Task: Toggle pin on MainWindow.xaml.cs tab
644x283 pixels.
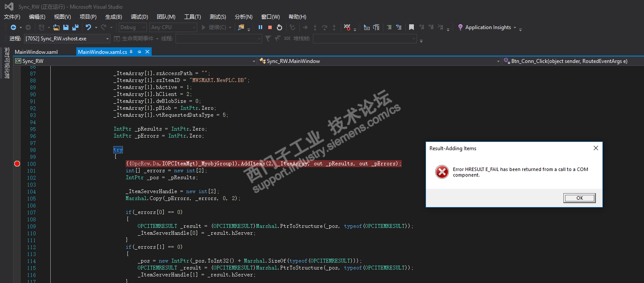Action: (x=139, y=52)
